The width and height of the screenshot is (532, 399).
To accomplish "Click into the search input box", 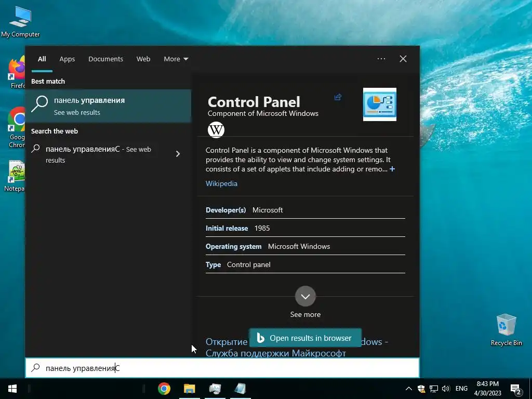I will coord(222,368).
